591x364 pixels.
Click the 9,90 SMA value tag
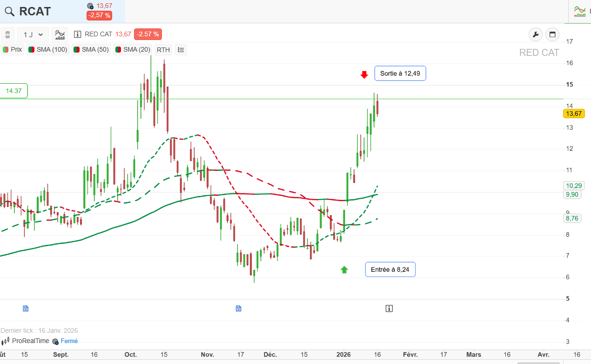(572, 195)
